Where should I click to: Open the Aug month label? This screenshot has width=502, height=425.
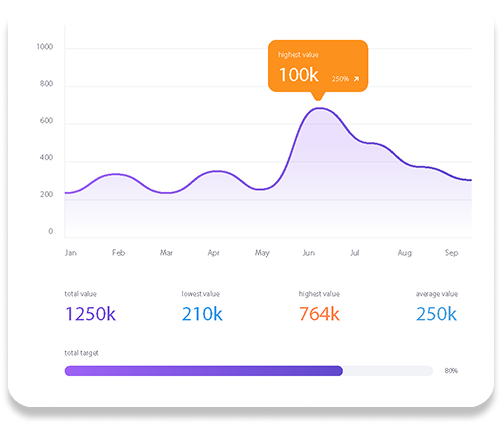point(405,253)
